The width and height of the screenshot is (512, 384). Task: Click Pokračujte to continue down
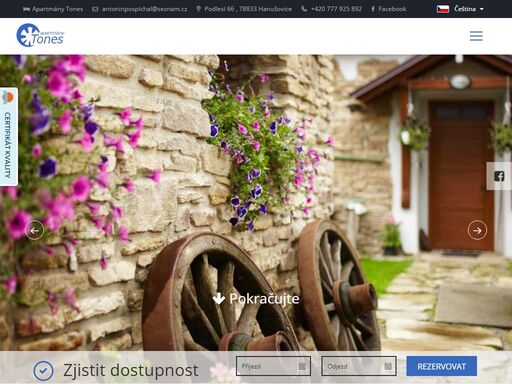[256, 299]
